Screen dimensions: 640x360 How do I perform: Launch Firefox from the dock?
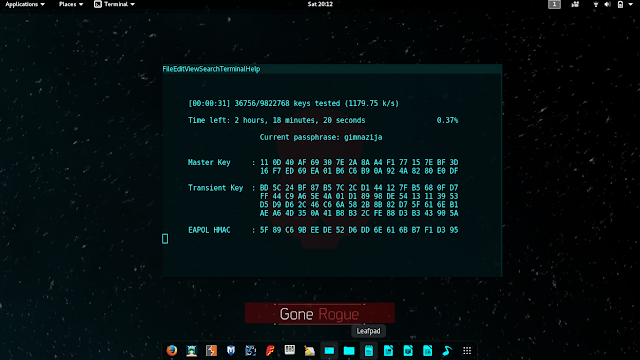172,351
